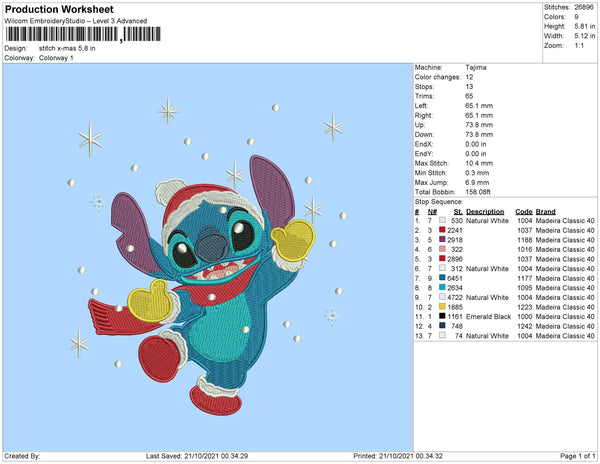Select the red swatch next to 2241

[442, 230]
